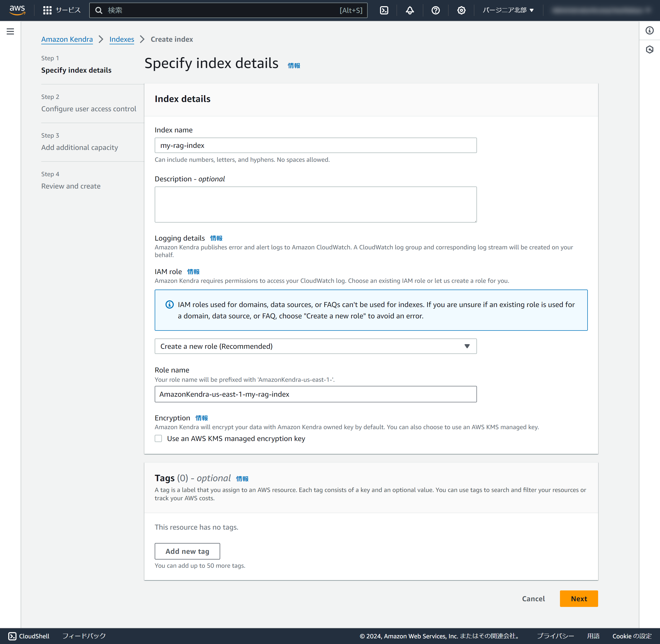The height and width of the screenshot is (644, 660).
Task: Enable AWS KMS managed encryption key checkbox
Action: (158, 438)
